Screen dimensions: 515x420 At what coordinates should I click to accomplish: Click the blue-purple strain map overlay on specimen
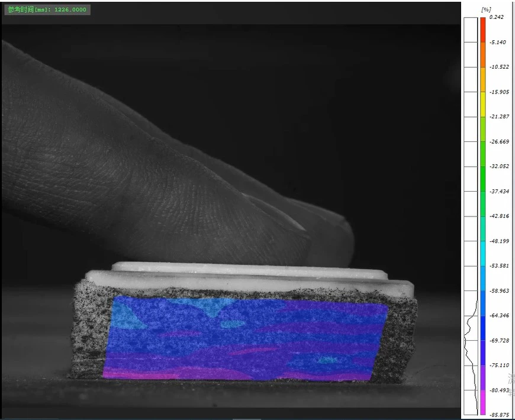tap(246, 338)
